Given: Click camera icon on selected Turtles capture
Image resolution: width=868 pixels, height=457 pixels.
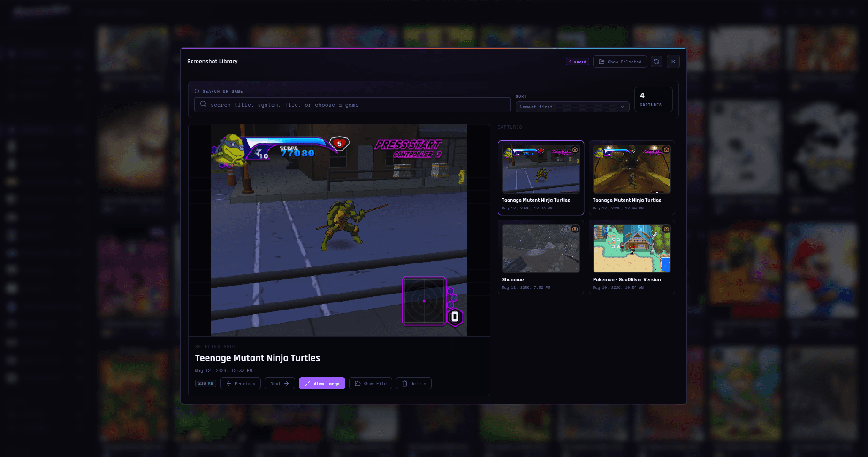Looking at the screenshot, I should point(575,150).
